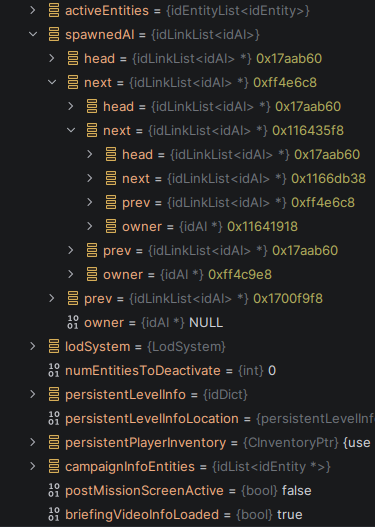Click the address value 0x1166db38
Screen dimensions: 375x527
(x=328, y=178)
